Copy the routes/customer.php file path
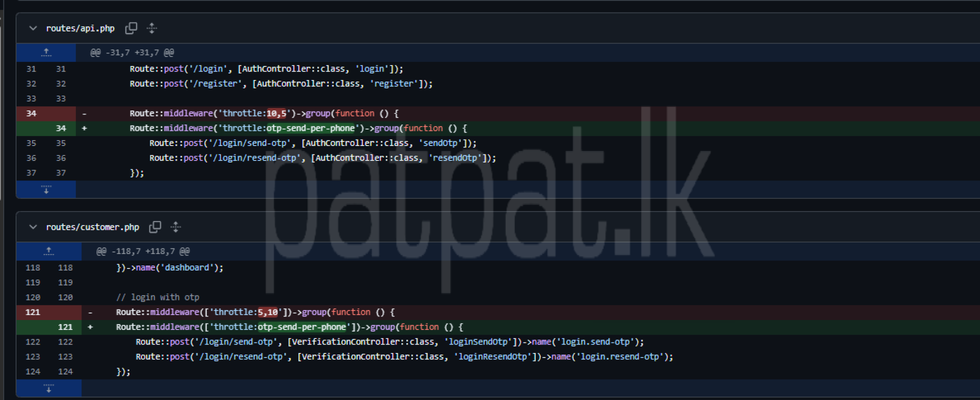 tap(155, 227)
